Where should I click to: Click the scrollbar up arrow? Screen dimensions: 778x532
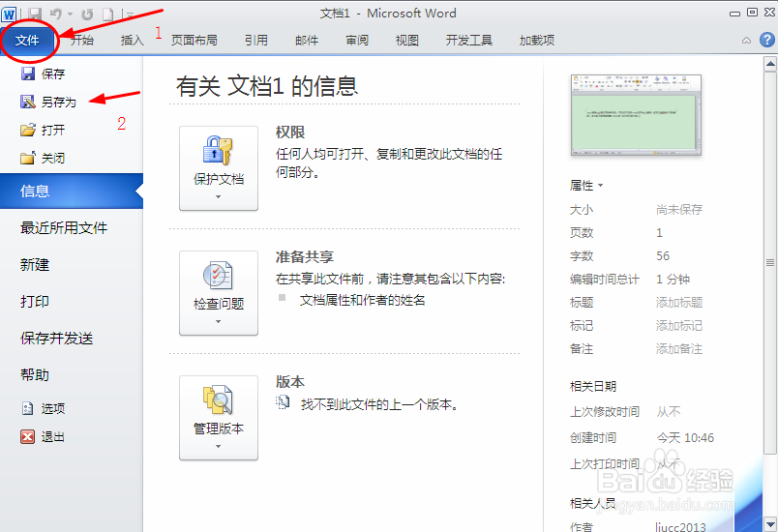tap(770, 64)
